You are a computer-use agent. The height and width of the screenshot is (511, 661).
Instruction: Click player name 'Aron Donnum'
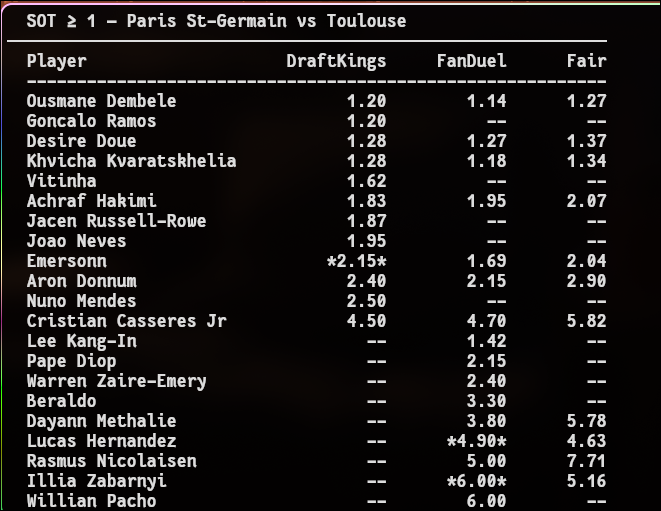coord(81,281)
